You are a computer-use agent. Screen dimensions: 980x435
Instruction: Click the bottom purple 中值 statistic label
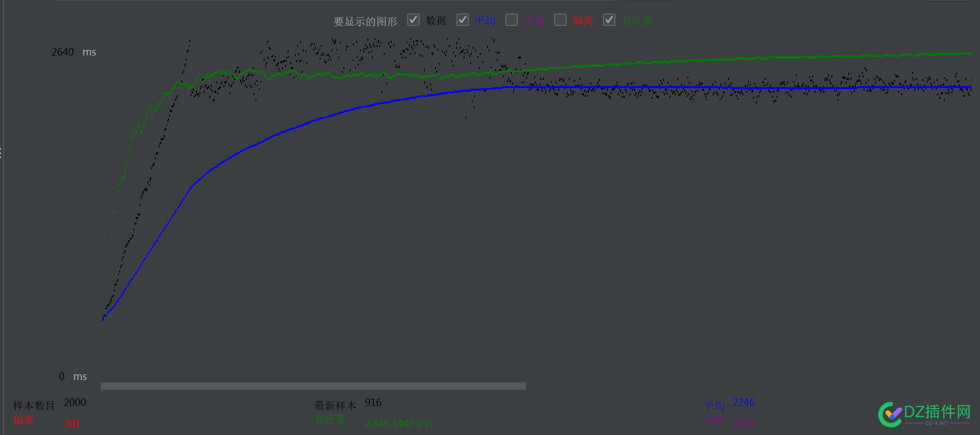click(714, 420)
